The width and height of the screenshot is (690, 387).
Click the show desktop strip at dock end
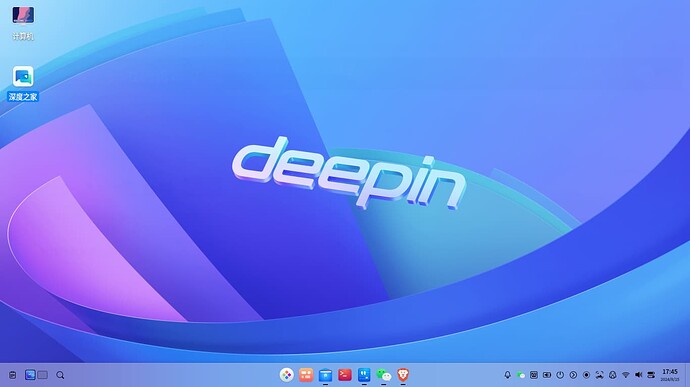coord(687,375)
